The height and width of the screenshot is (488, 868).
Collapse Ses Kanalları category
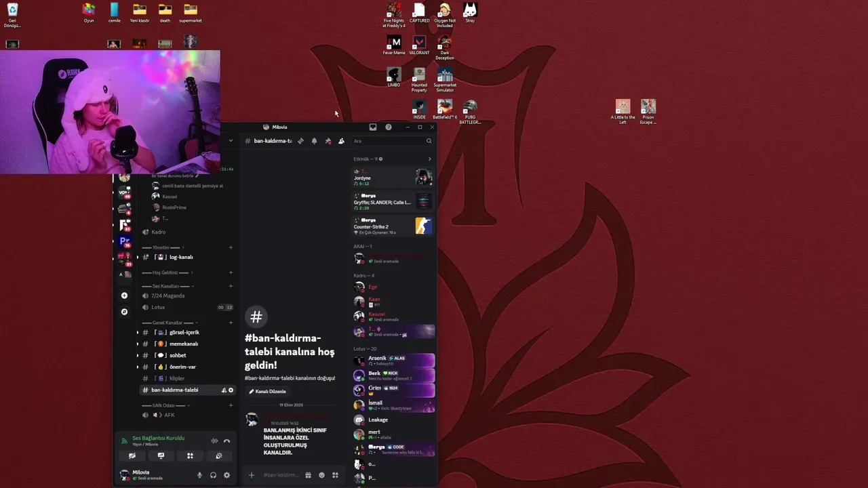(x=167, y=286)
